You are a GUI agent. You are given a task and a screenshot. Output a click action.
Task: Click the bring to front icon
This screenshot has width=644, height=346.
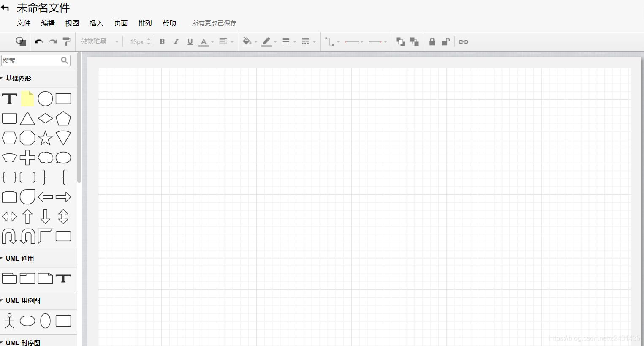(400, 41)
